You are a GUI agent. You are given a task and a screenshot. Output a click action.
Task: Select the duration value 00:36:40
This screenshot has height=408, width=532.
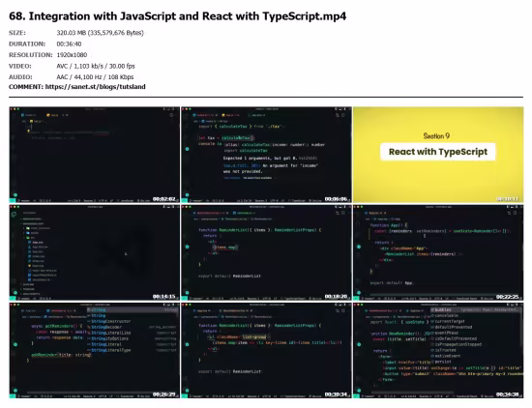pyautogui.click(x=69, y=44)
